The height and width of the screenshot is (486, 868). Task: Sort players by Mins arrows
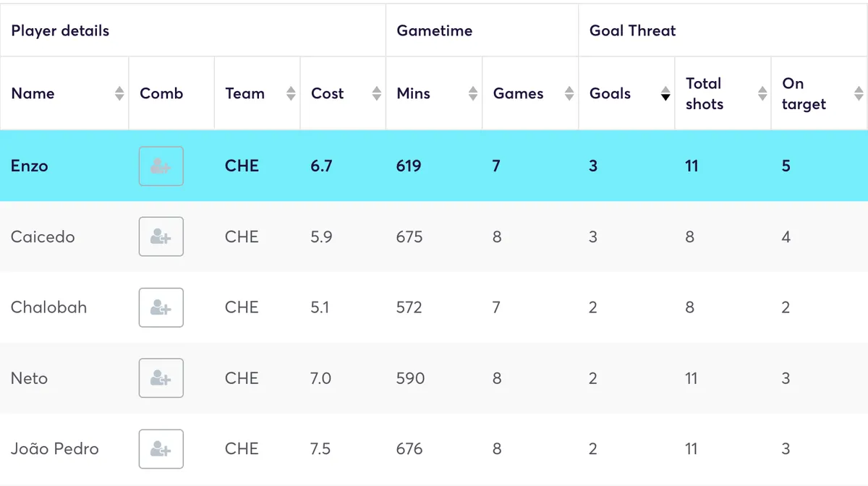[472, 93]
